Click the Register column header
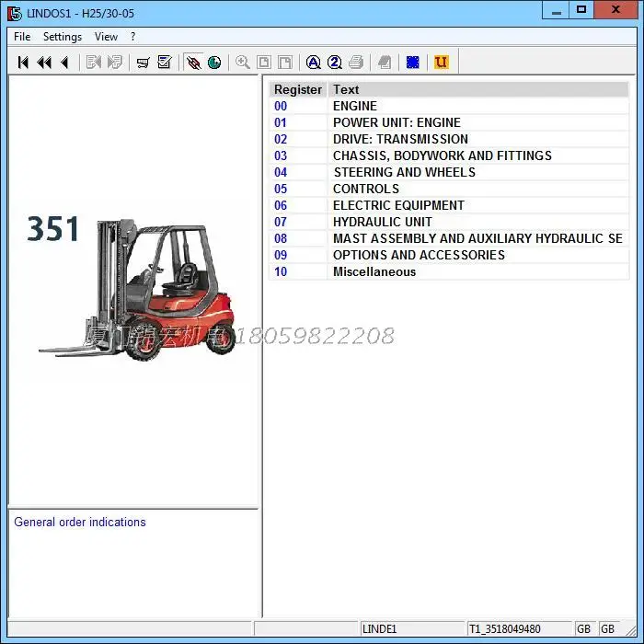This screenshot has height=644, width=644. tap(298, 89)
